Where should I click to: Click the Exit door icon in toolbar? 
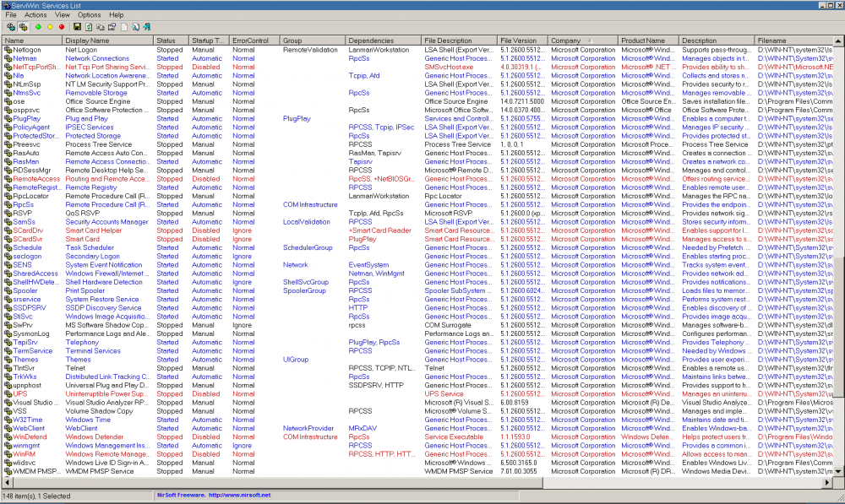click(x=147, y=27)
